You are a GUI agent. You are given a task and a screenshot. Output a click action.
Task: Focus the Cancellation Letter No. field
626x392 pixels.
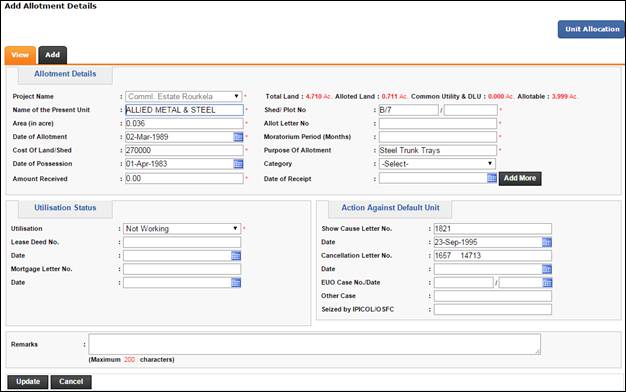tap(493, 255)
